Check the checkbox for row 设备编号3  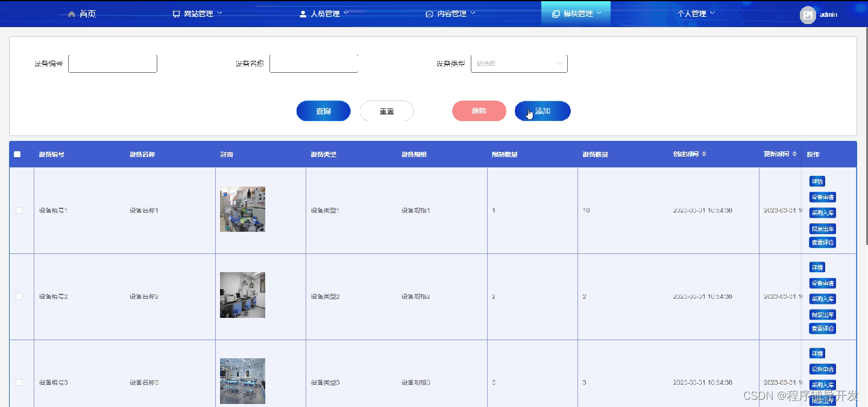[19, 383]
